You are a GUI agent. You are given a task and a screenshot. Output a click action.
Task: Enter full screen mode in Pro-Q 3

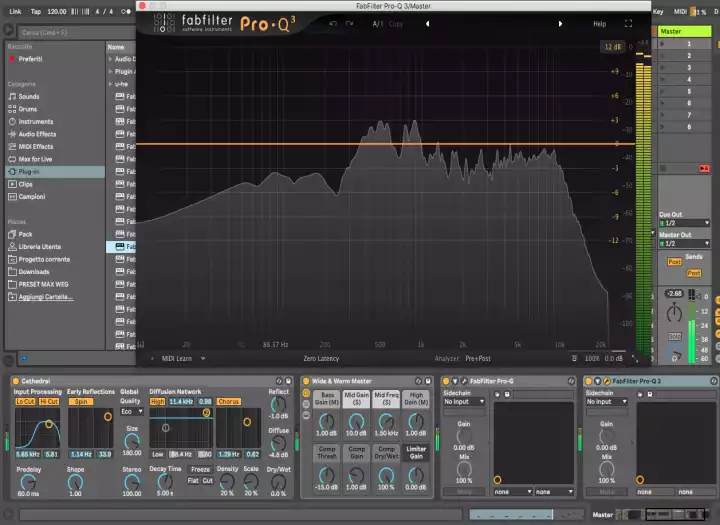[628, 23]
